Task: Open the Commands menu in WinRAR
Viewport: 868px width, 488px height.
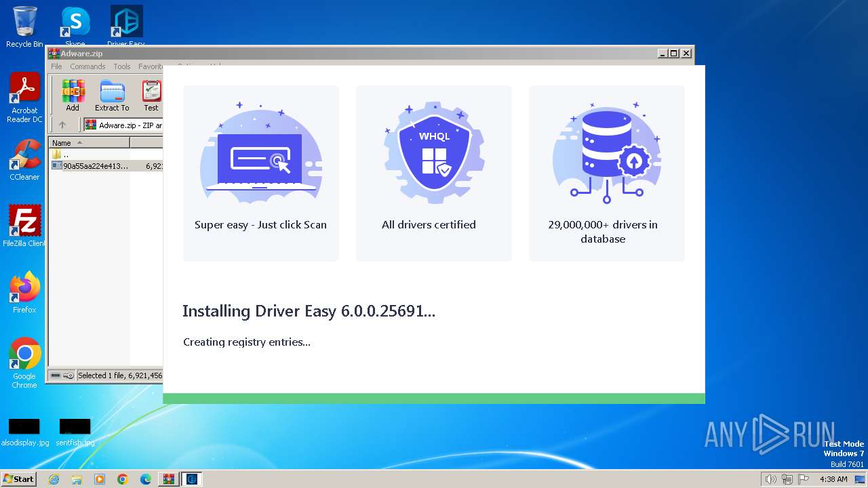Action: click(x=87, y=66)
